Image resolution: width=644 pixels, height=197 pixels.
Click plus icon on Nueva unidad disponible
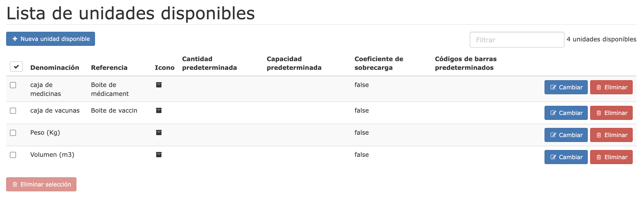pyautogui.click(x=15, y=39)
